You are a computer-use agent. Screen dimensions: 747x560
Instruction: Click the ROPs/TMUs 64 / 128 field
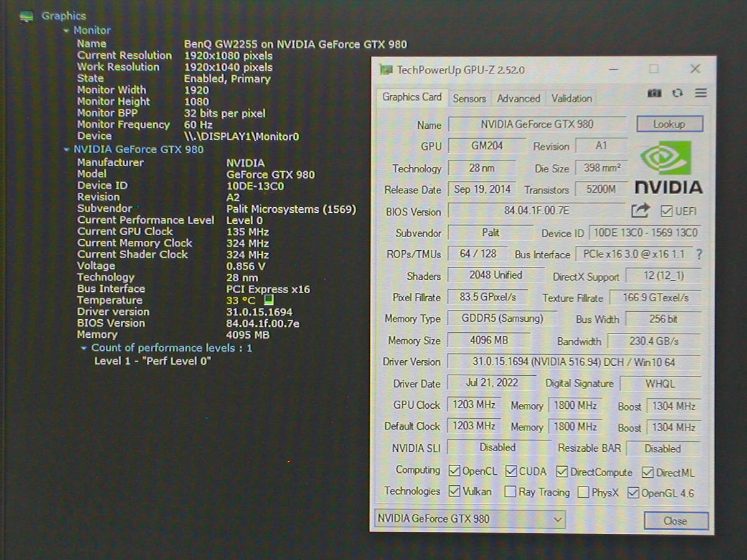click(478, 254)
